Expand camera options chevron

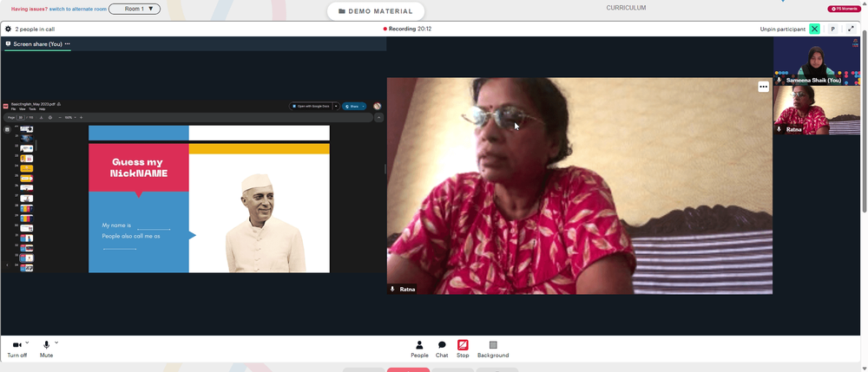[x=27, y=343]
